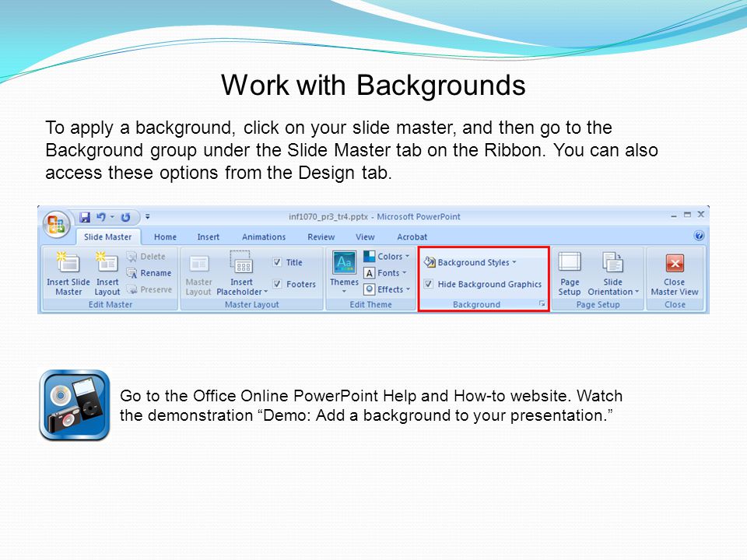Click the Delete layout icon
The image size is (747, 560).
[x=132, y=257]
